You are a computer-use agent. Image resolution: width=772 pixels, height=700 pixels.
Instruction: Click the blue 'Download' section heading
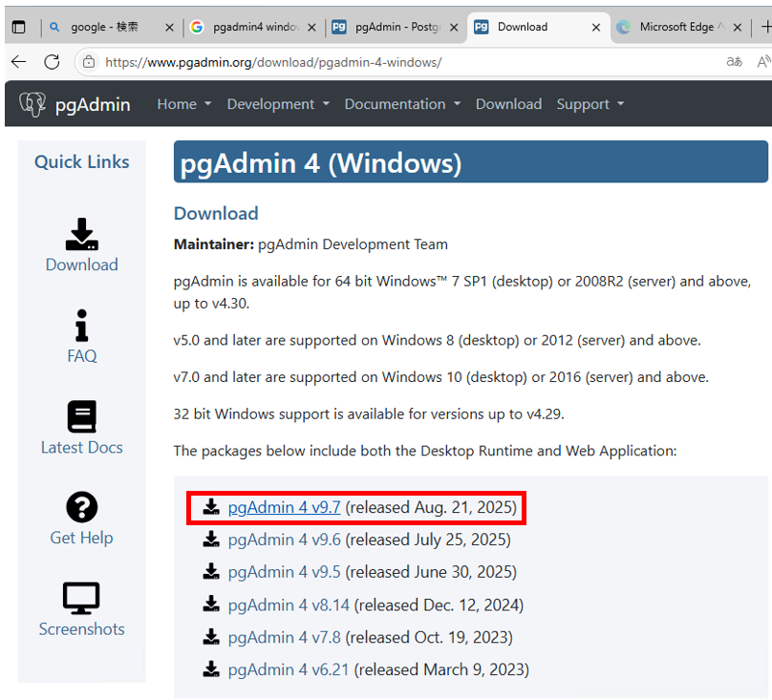[x=216, y=213]
